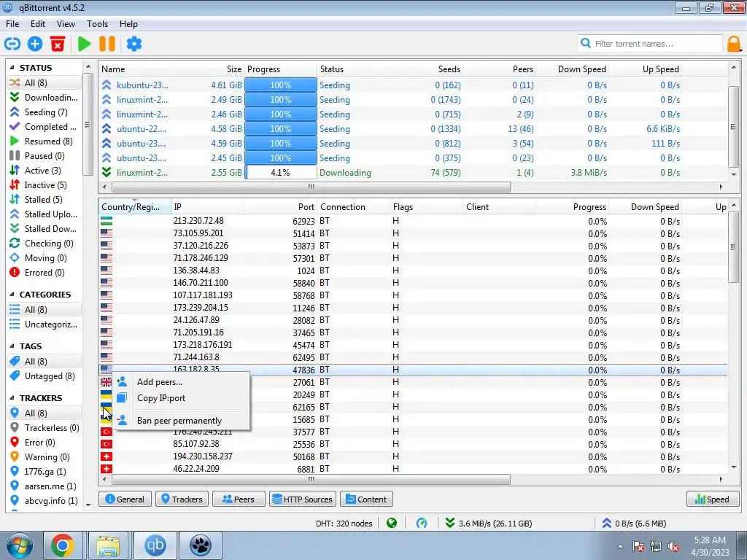Click the green Resume toolbar icon
This screenshot has width=747, height=560.
pos(85,44)
